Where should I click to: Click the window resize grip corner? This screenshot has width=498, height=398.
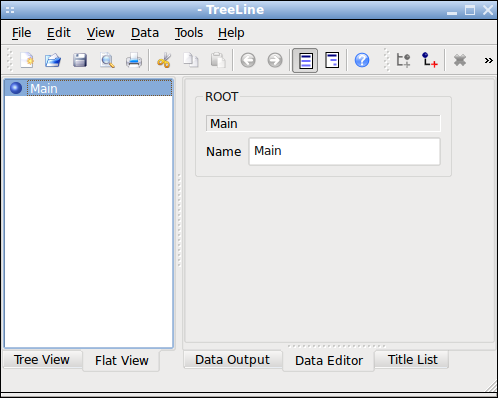tap(491, 386)
